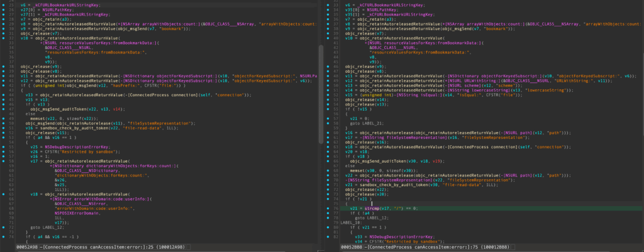Toggle breakpoint dot at left pane line 72
This screenshot has height=252, width=644.
click(4, 227)
